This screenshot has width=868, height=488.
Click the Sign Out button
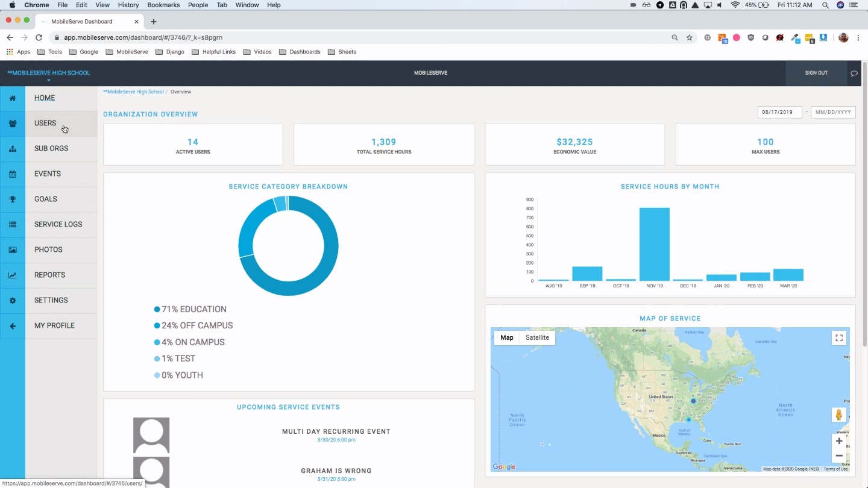click(x=816, y=73)
